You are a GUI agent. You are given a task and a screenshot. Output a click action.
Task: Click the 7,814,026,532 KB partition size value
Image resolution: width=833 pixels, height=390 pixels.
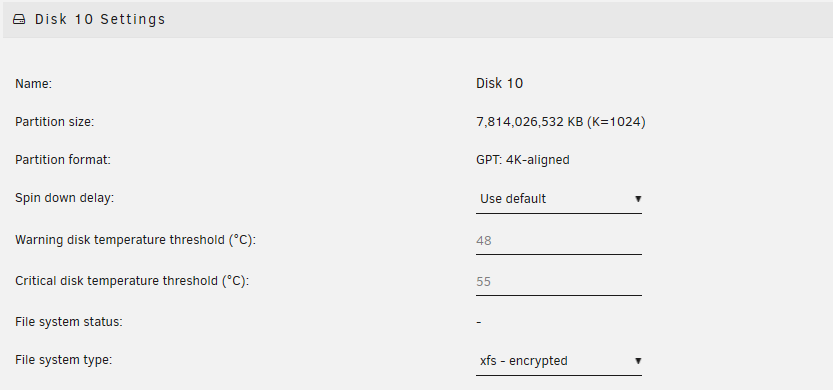coord(560,122)
